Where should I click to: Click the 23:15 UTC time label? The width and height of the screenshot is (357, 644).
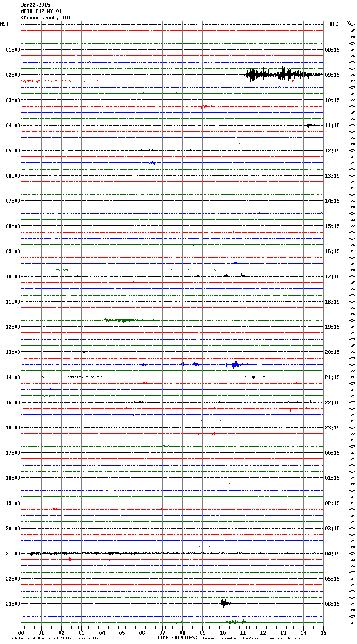(x=332, y=428)
